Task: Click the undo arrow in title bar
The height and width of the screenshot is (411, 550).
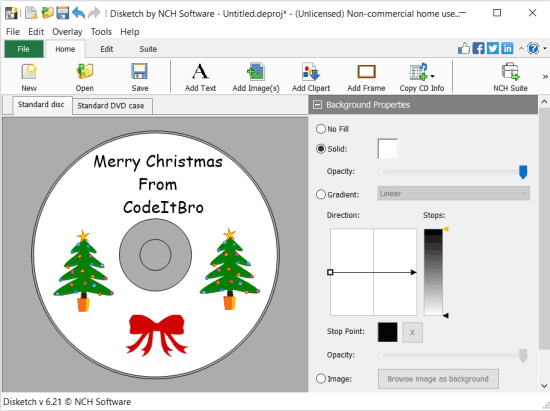Action: [x=79, y=13]
